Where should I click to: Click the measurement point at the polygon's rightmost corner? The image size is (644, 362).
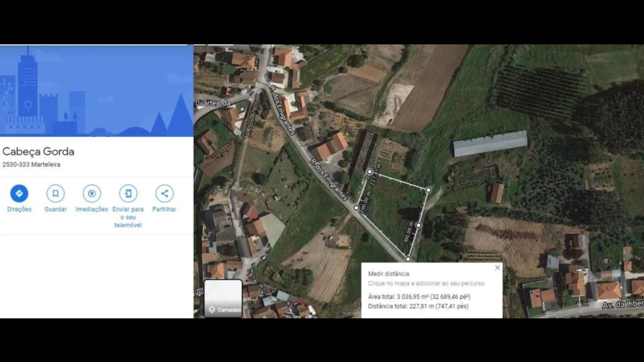(x=429, y=190)
